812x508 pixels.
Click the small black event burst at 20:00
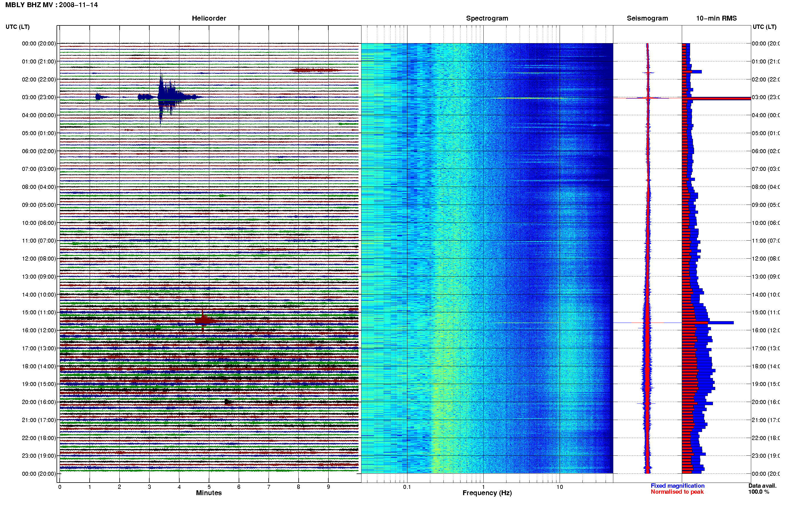tap(228, 401)
